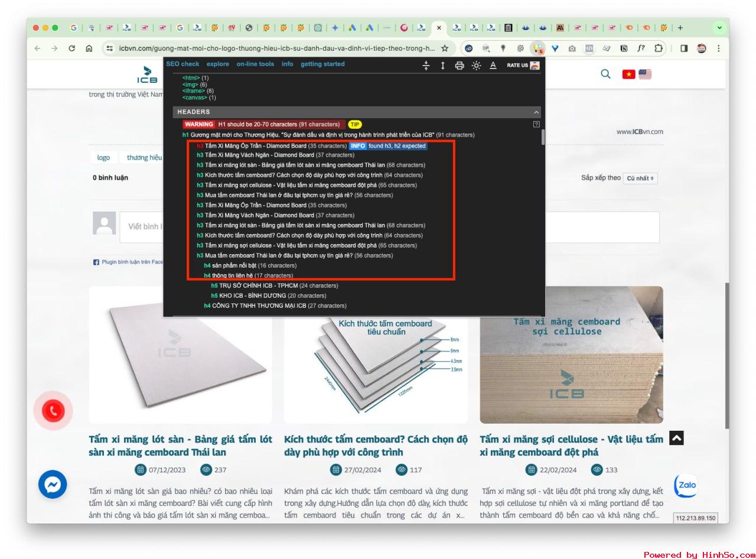
Task: Open the getting started tab
Action: 322,64
